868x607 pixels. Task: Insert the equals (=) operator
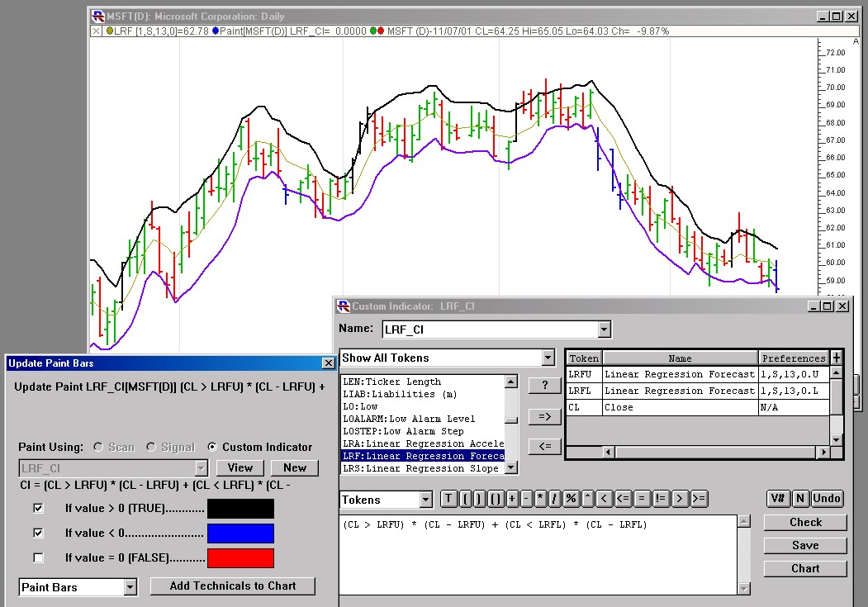[x=642, y=499]
